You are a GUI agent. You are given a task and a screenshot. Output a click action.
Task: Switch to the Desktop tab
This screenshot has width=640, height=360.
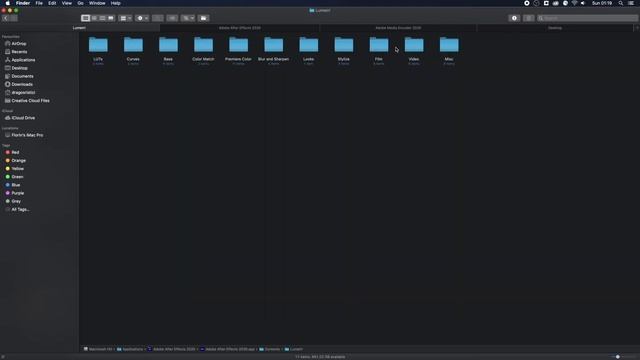pyautogui.click(x=555, y=28)
